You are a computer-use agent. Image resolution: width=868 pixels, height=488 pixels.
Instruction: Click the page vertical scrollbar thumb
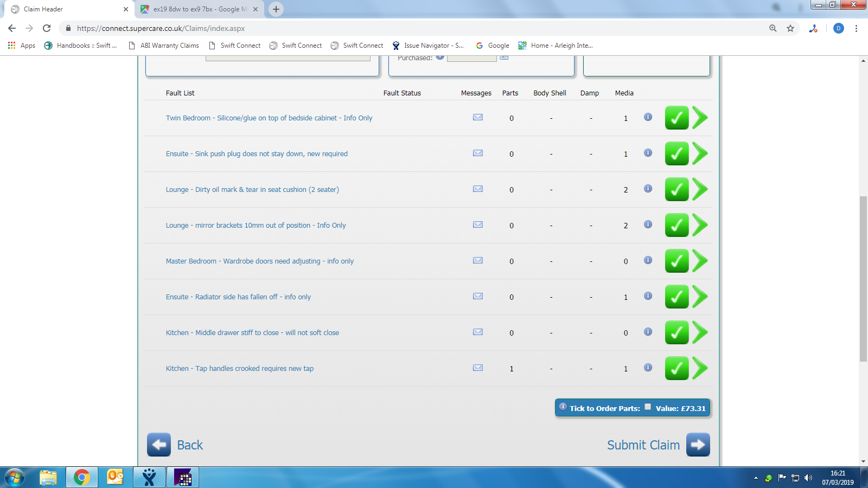click(x=863, y=279)
